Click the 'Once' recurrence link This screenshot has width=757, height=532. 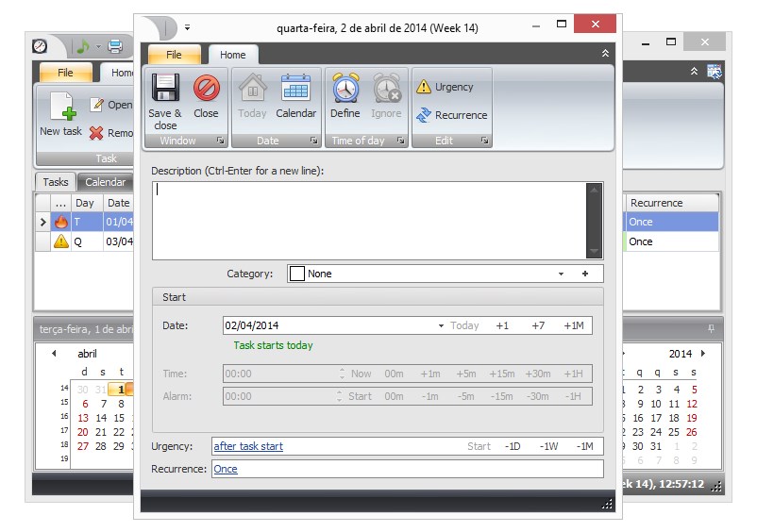coord(226,469)
